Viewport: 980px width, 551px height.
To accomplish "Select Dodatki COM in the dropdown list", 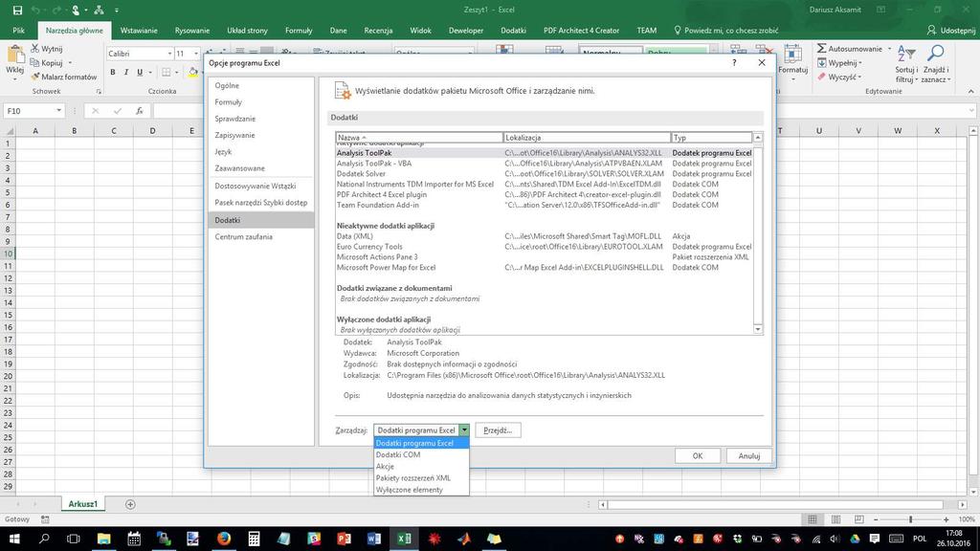I will pos(421,454).
